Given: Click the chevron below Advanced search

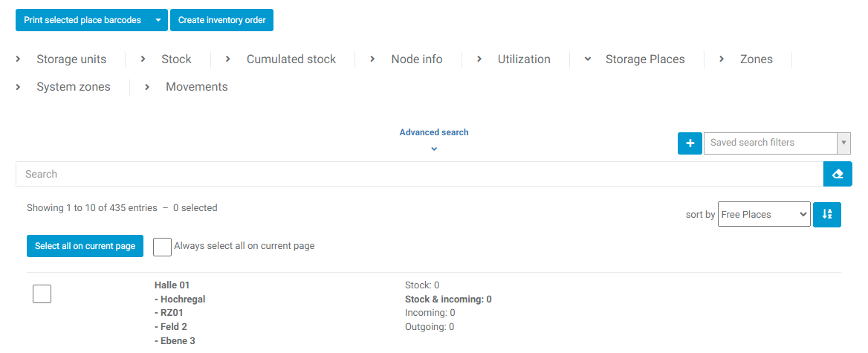Looking at the screenshot, I should point(434,149).
